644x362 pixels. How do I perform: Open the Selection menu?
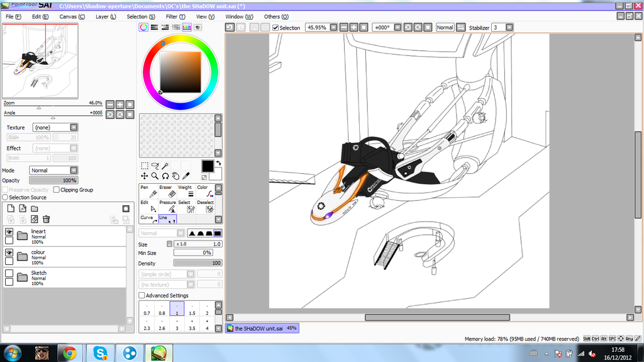141,16
